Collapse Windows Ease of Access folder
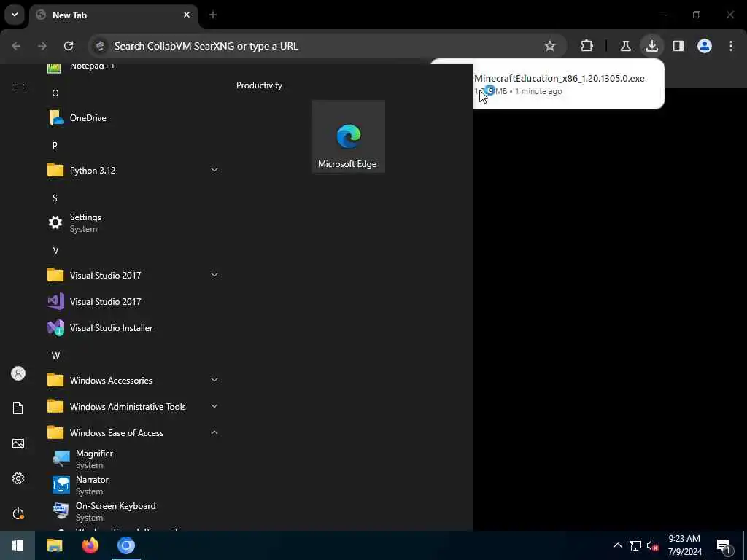The image size is (747, 560). [133, 432]
